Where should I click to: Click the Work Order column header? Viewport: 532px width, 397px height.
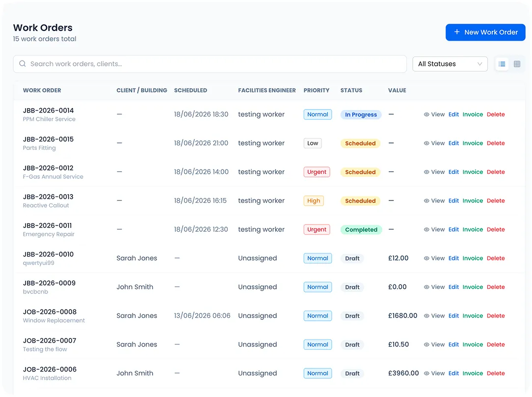[x=42, y=90]
